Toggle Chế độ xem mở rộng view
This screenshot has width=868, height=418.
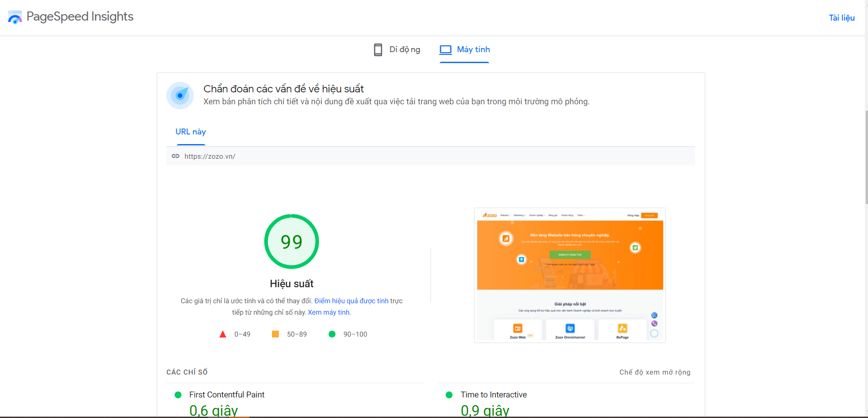point(655,372)
